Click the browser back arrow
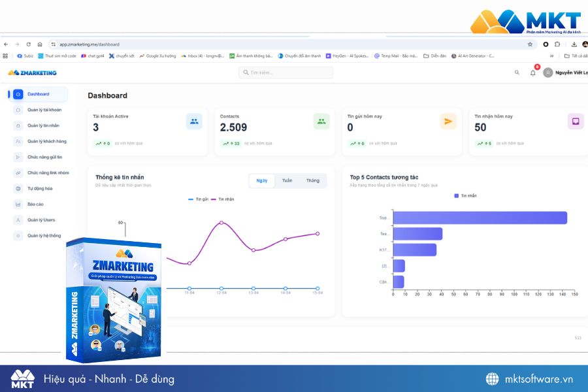This screenshot has width=588, height=392. coord(6,44)
